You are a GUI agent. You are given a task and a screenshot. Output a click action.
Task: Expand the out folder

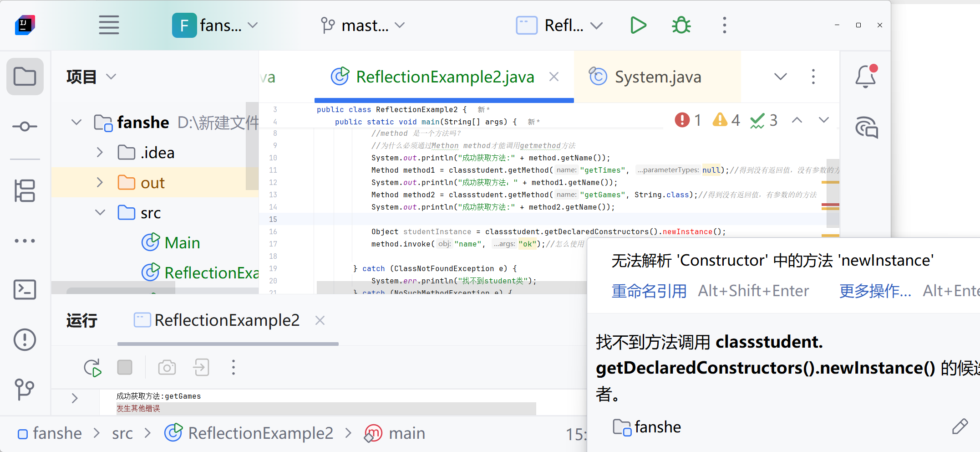[100, 182]
